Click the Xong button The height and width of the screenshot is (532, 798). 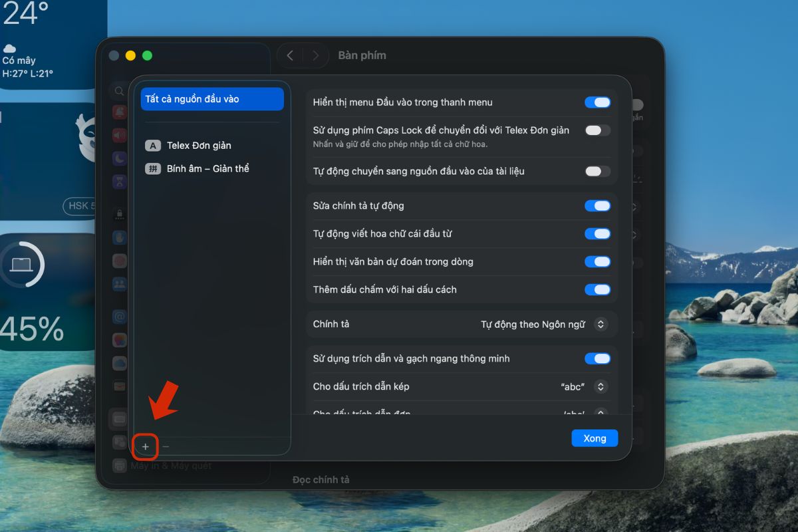(595, 438)
